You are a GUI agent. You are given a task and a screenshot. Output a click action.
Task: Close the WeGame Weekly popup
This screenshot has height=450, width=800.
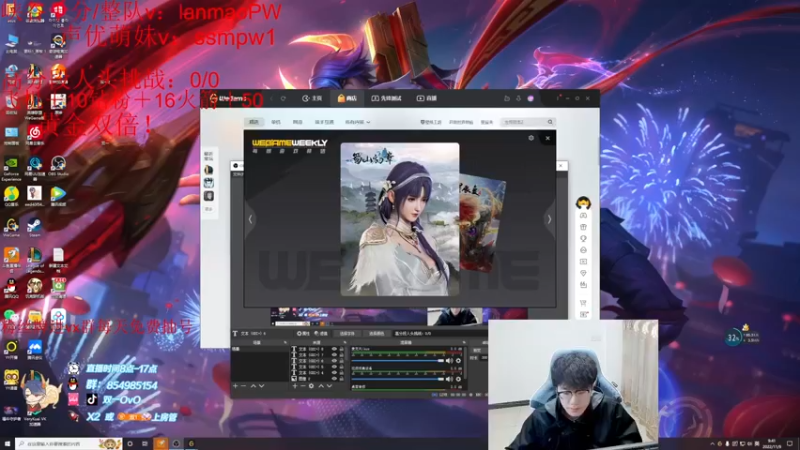547,138
